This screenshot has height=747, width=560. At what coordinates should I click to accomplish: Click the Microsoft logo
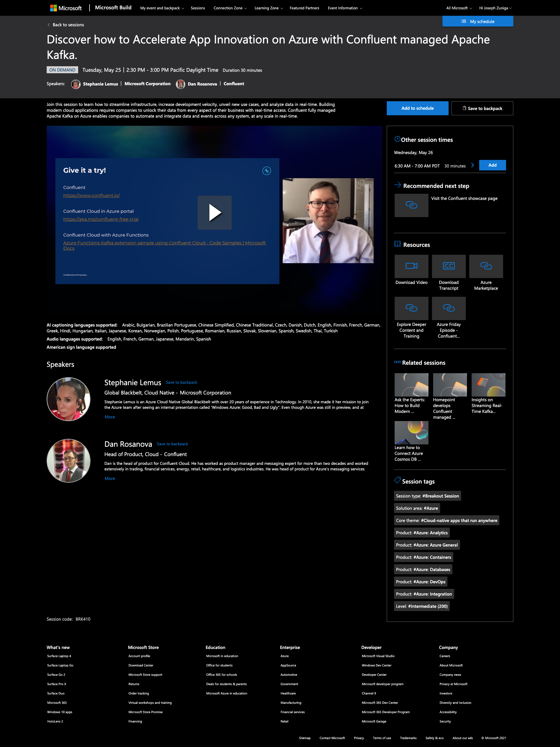66,8
